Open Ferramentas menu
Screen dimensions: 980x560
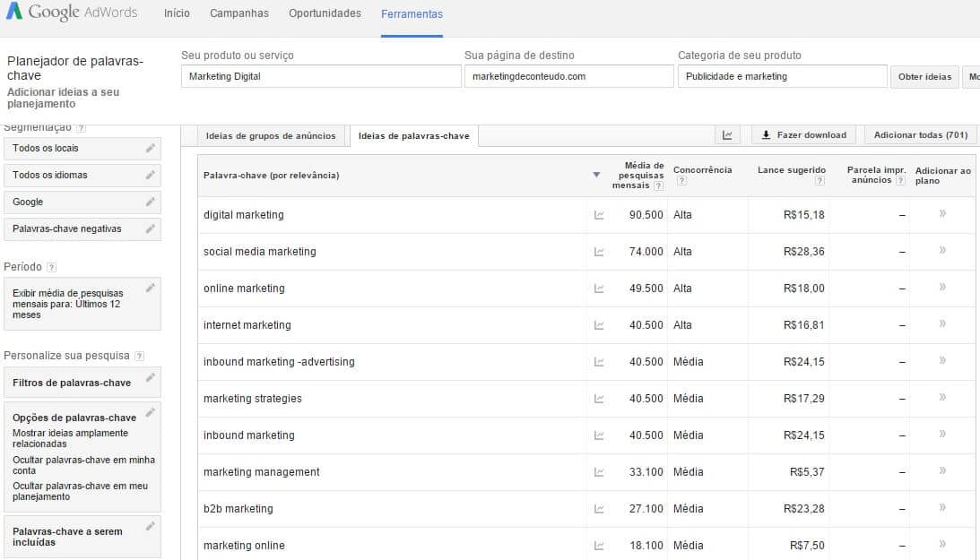coord(412,13)
